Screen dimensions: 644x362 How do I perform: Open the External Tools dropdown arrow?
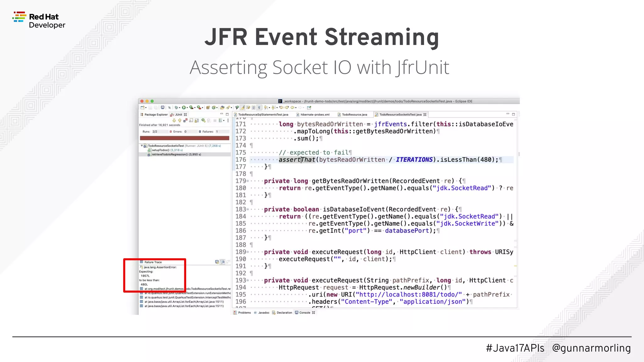pos(203,108)
